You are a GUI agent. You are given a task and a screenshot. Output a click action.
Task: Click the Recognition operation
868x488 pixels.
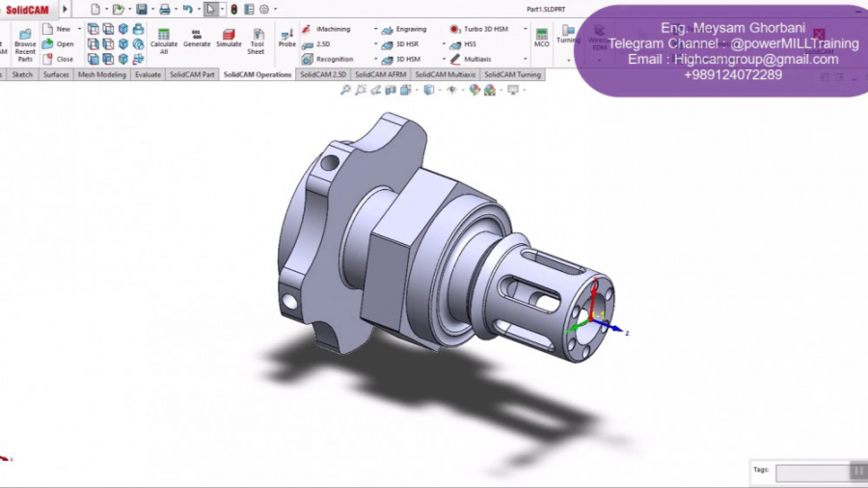[328, 59]
